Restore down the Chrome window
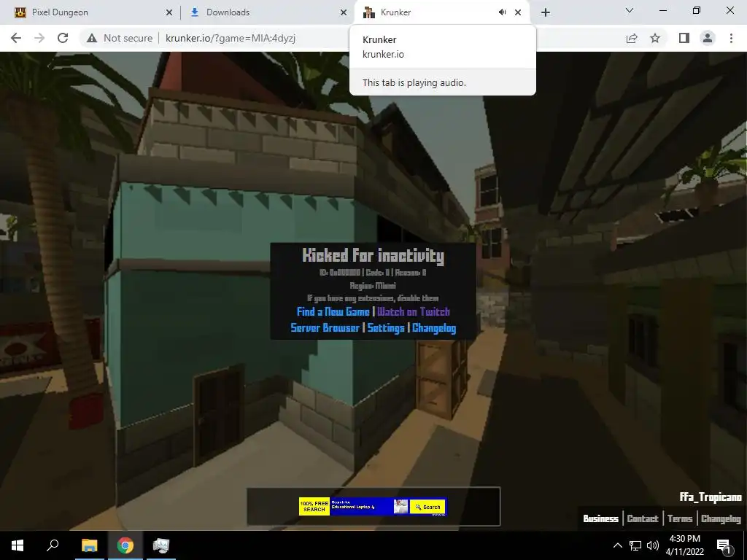This screenshot has height=560, width=747. 697,10
